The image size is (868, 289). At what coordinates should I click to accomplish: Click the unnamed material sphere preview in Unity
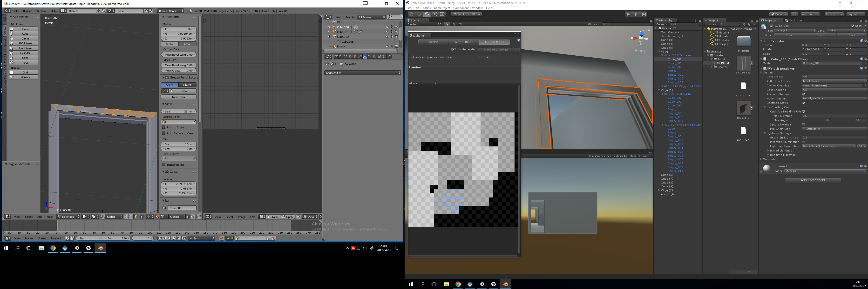pyautogui.click(x=766, y=168)
